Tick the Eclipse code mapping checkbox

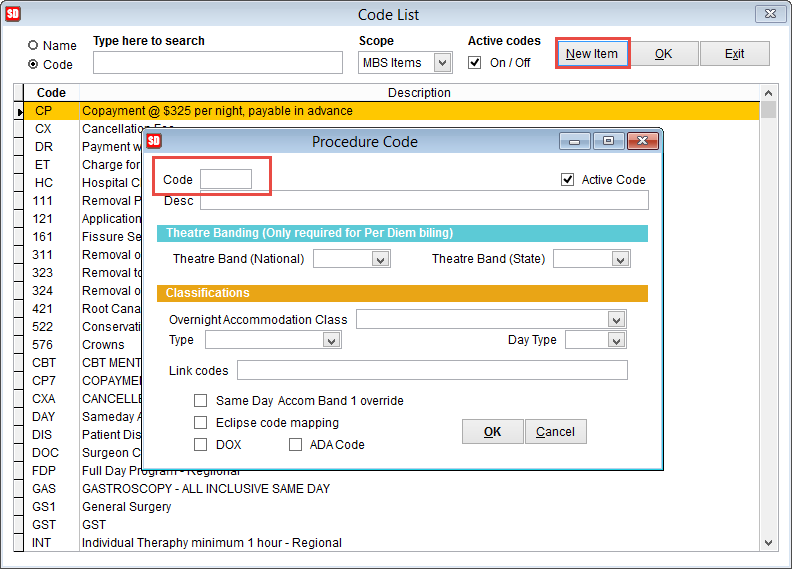[201, 422]
